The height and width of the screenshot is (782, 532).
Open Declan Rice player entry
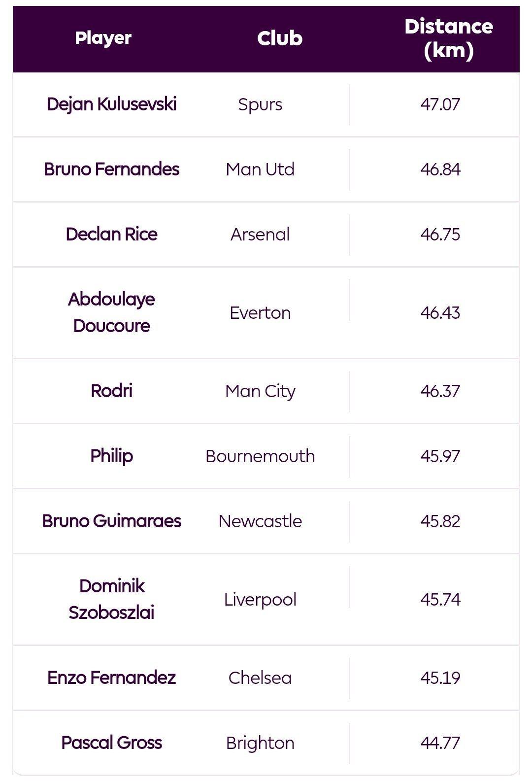112,234
